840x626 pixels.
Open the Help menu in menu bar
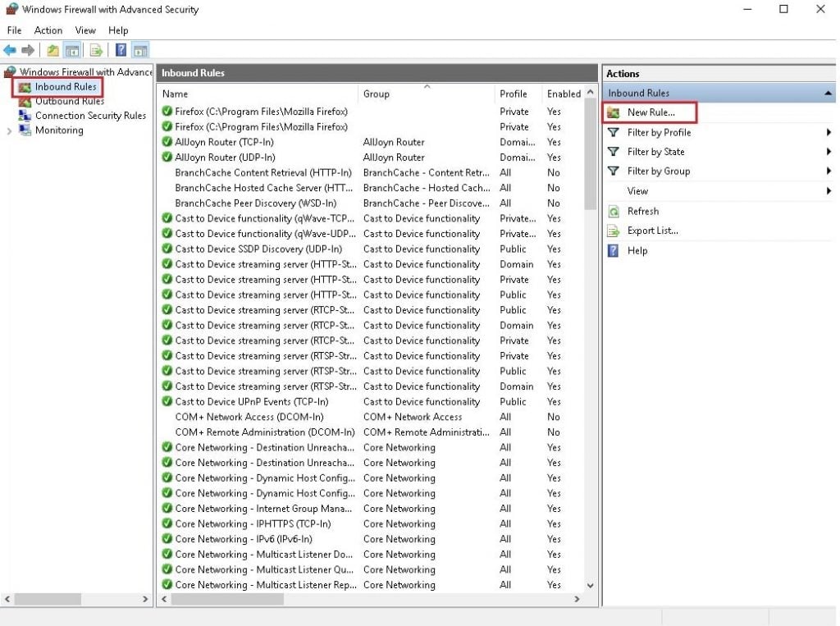point(118,30)
